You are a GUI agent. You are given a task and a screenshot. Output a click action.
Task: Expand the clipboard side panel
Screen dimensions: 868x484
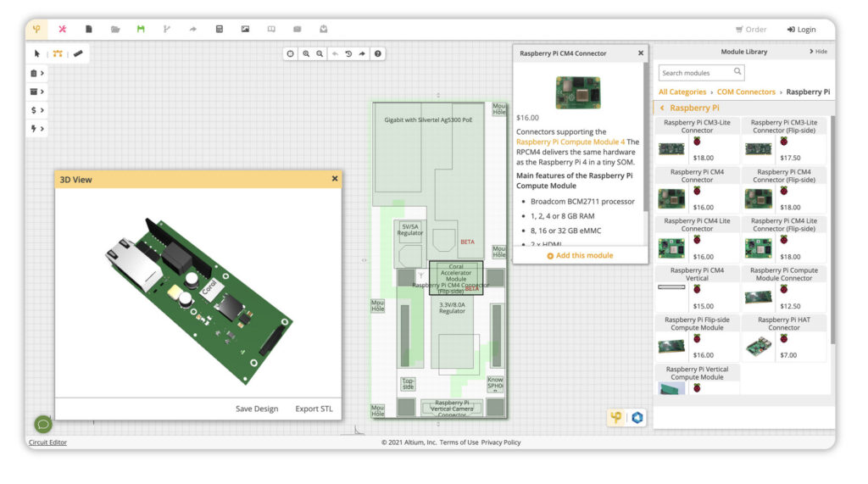37,73
